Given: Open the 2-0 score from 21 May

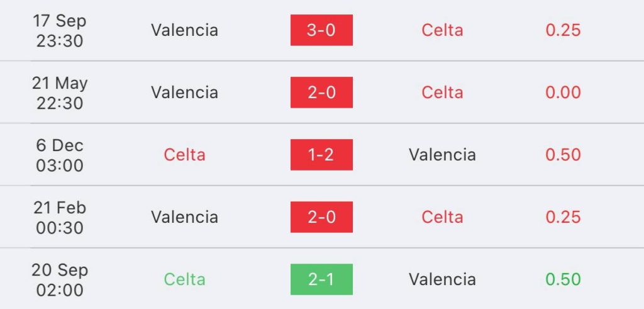Looking at the screenshot, I should tap(321, 93).
